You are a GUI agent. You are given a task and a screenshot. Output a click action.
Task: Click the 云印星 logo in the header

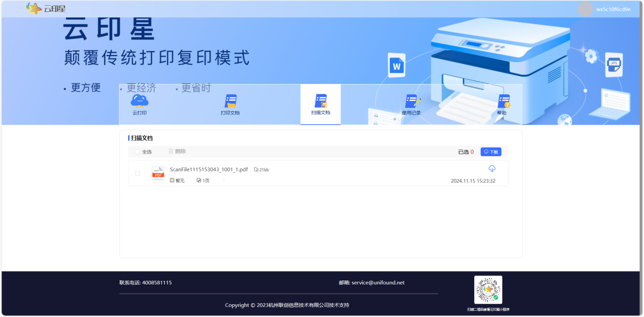(x=46, y=9)
